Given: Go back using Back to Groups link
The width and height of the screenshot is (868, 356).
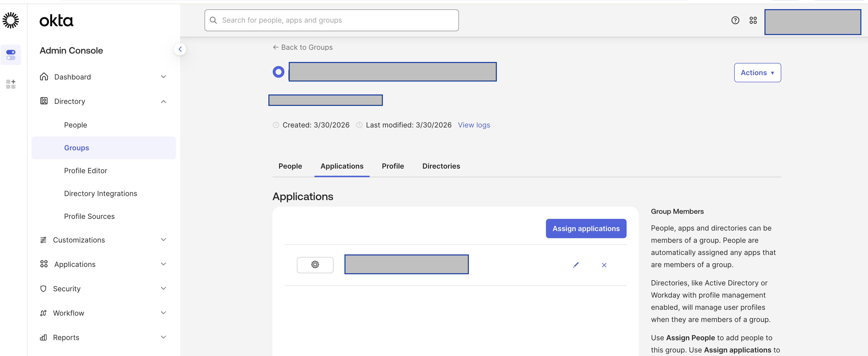Looking at the screenshot, I should [x=302, y=47].
